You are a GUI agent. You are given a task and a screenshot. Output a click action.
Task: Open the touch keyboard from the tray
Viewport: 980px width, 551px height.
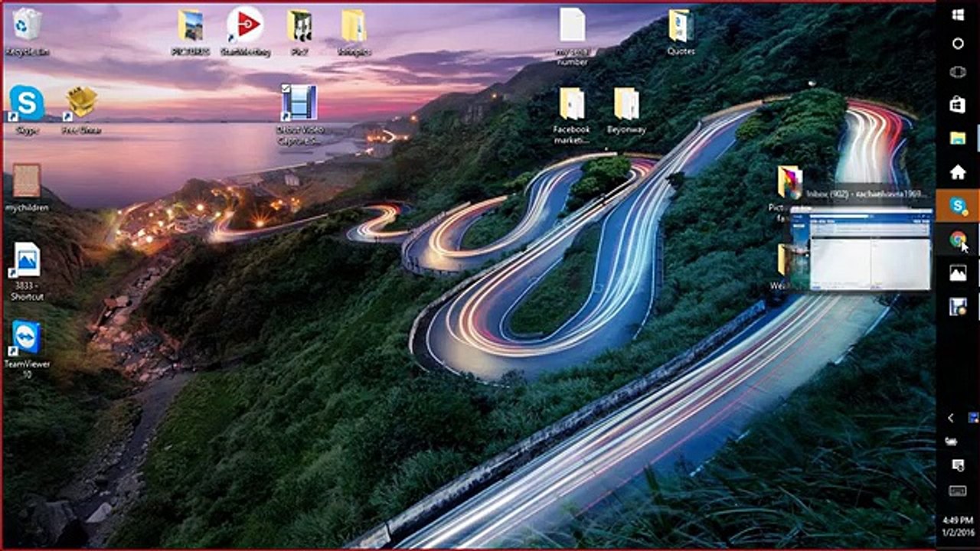point(958,491)
